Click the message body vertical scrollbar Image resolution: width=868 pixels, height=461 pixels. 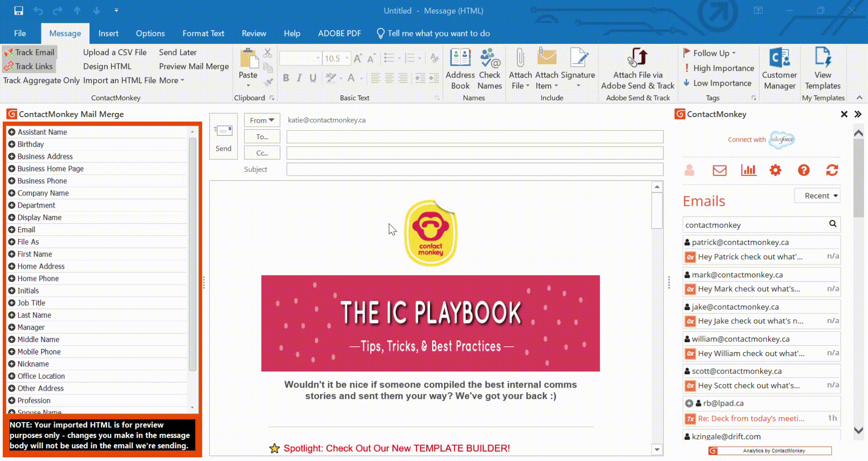pyautogui.click(x=657, y=318)
